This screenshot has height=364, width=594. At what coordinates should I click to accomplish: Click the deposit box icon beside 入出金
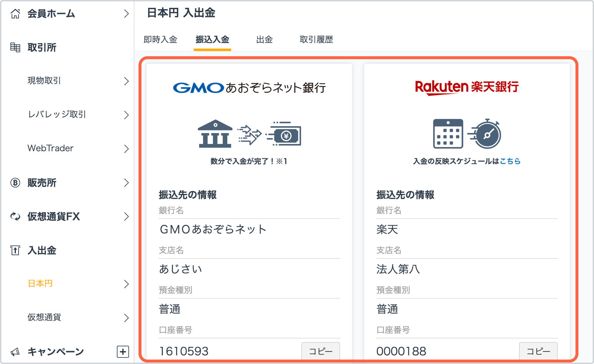point(15,250)
